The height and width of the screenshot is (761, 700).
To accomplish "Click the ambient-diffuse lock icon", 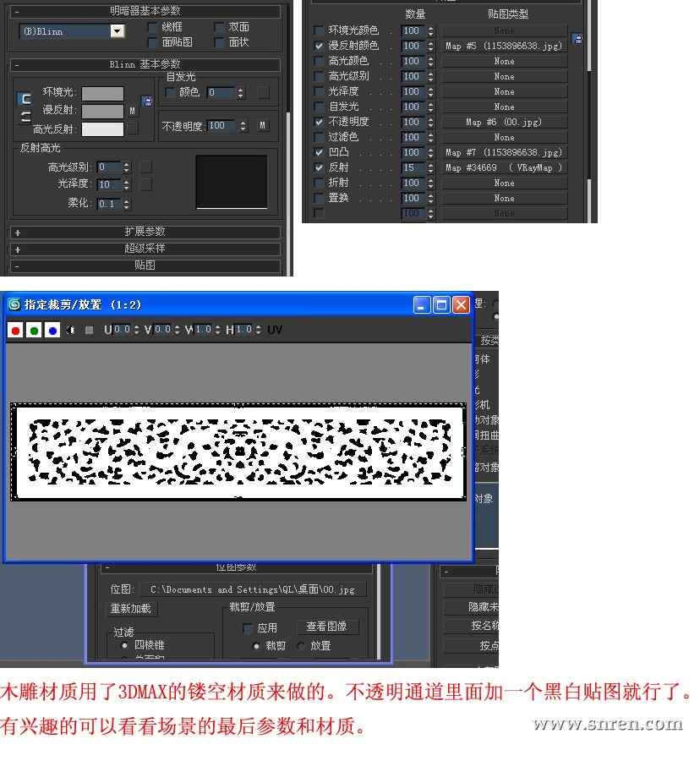I will click(25, 99).
